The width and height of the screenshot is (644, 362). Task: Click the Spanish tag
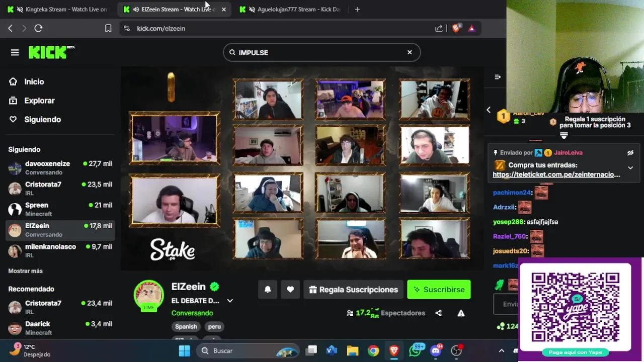[x=186, y=326]
